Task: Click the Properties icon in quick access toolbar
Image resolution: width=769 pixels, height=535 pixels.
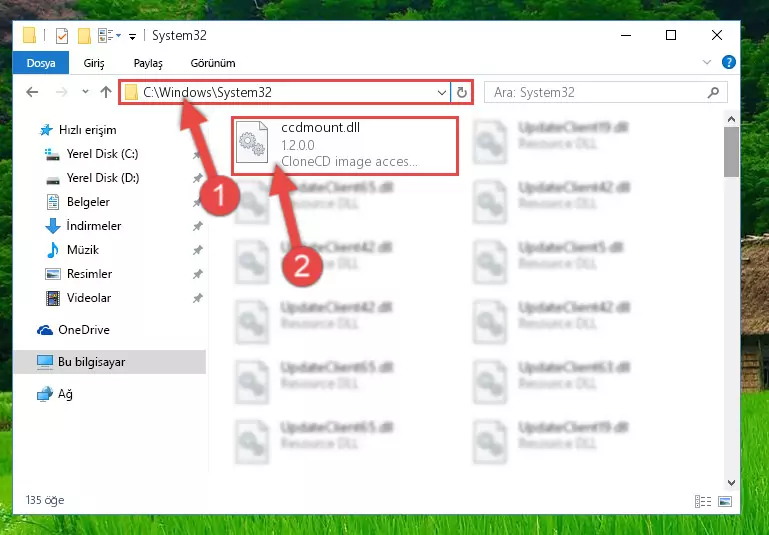Action: pos(62,36)
